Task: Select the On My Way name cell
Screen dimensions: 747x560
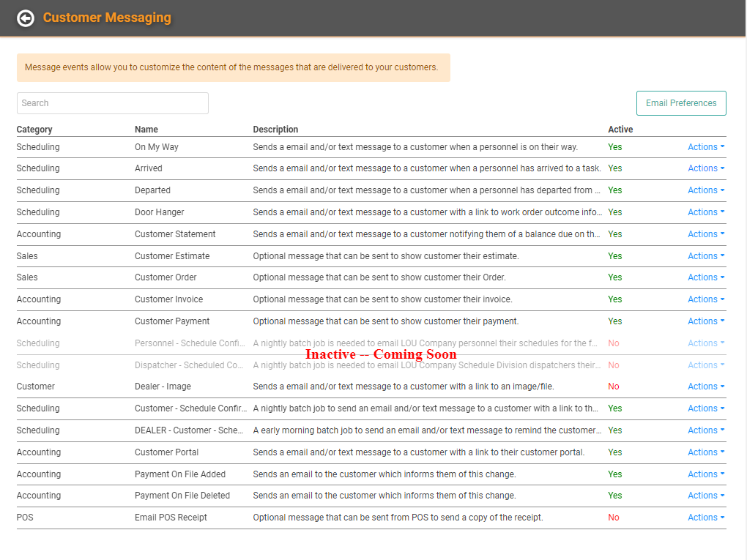Action: click(x=156, y=147)
